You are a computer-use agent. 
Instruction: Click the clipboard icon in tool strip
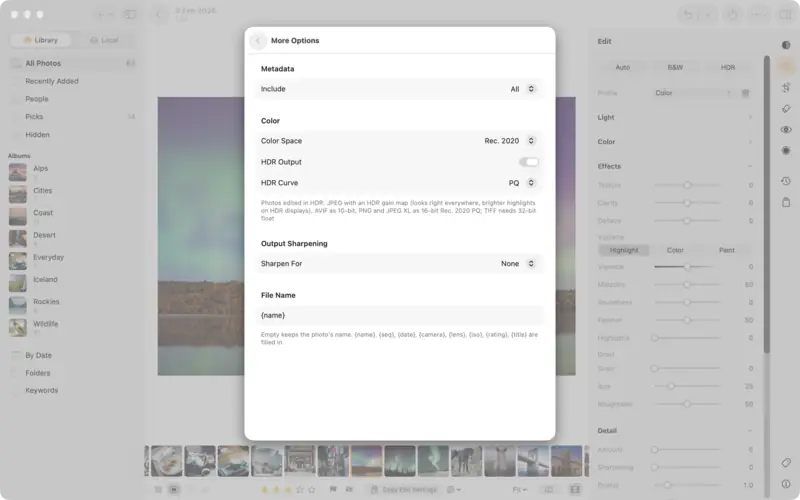coord(786,202)
